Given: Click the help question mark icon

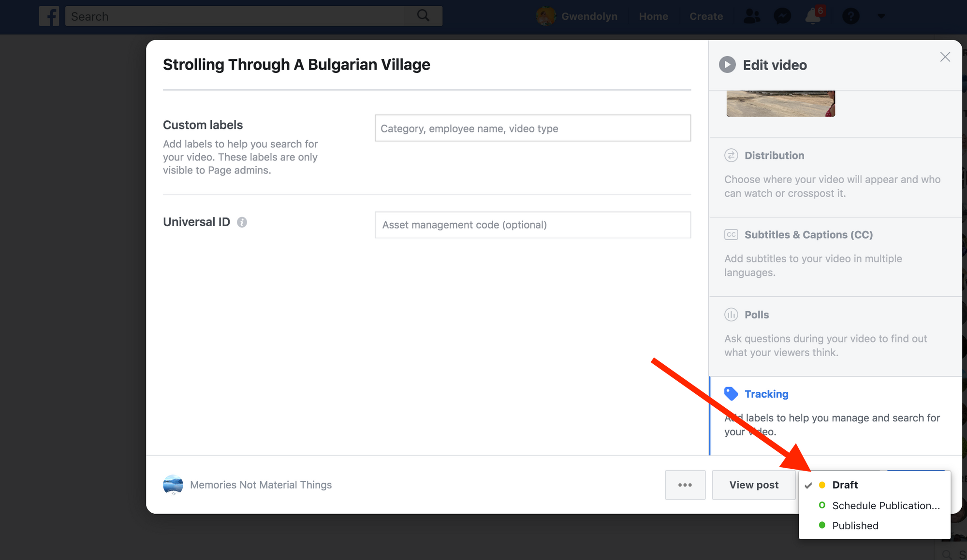Looking at the screenshot, I should click(x=850, y=16).
